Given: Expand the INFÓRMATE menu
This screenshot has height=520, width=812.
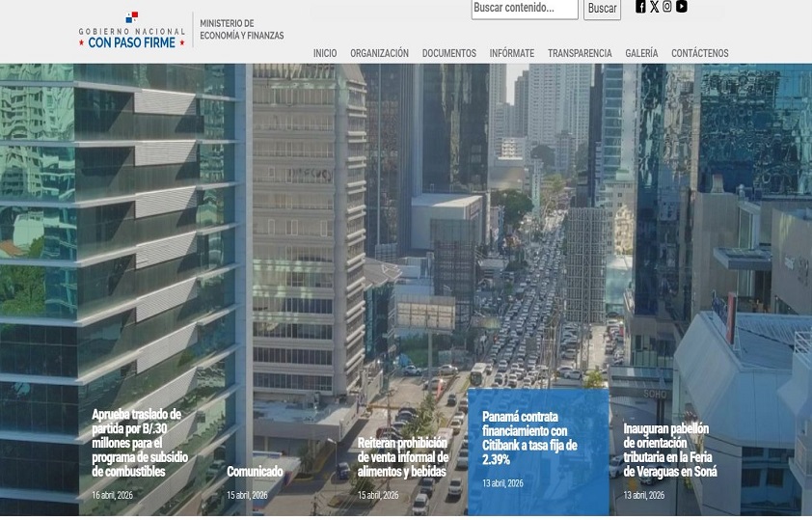Looking at the screenshot, I should coord(511,54).
